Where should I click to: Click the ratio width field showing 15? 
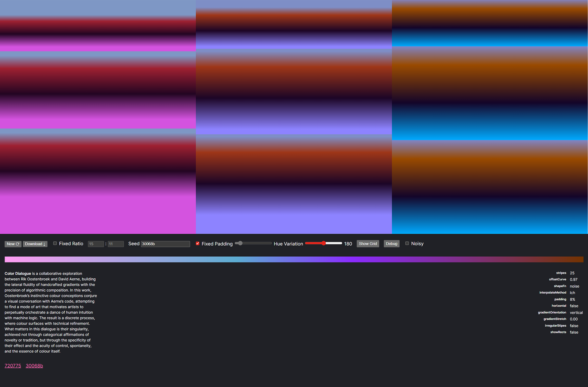tap(96, 244)
